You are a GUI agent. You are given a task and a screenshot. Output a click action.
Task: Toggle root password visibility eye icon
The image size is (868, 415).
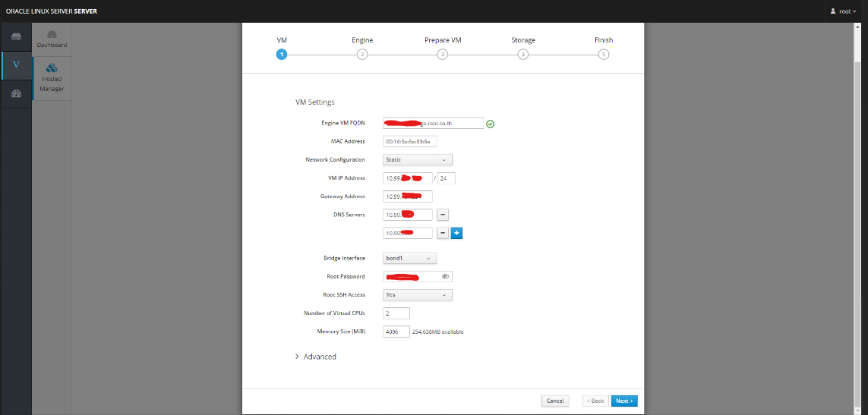[x=445, y=277]
